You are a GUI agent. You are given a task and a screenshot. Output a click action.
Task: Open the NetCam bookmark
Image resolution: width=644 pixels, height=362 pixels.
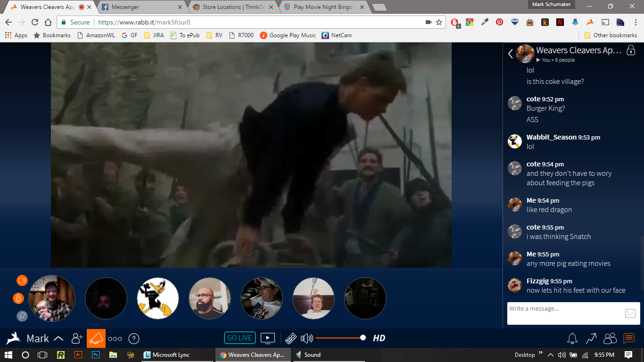pos(337,35)
